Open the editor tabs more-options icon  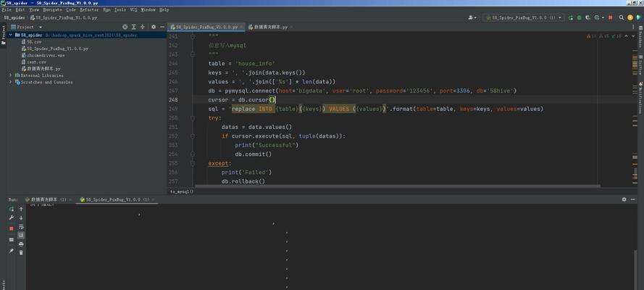click(635, 27)
